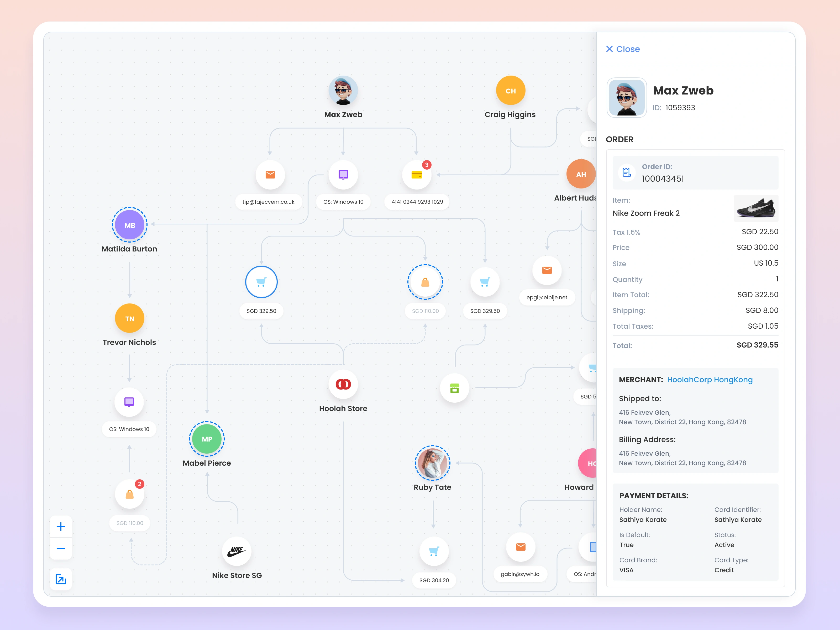Viewport: 840px width, 630px height.
Task: Click the gabir@sywh.io email icon node
Action: 520,547
